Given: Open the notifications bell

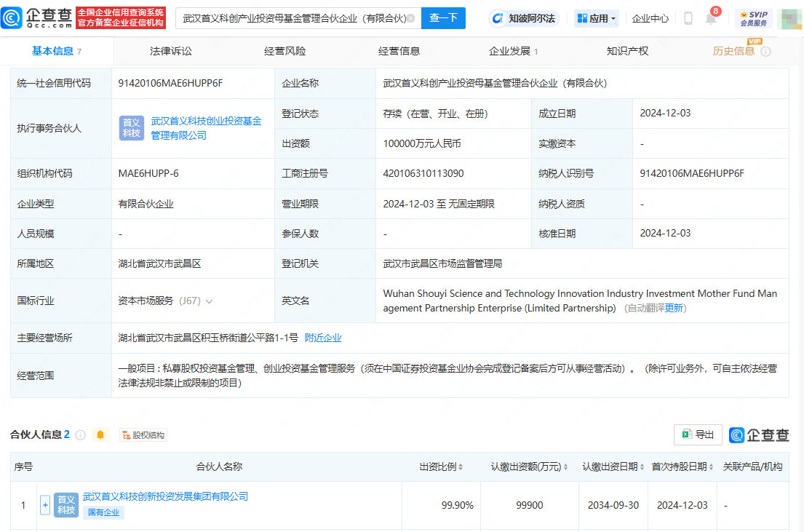Looking at the screenshot, I should 711,18.
